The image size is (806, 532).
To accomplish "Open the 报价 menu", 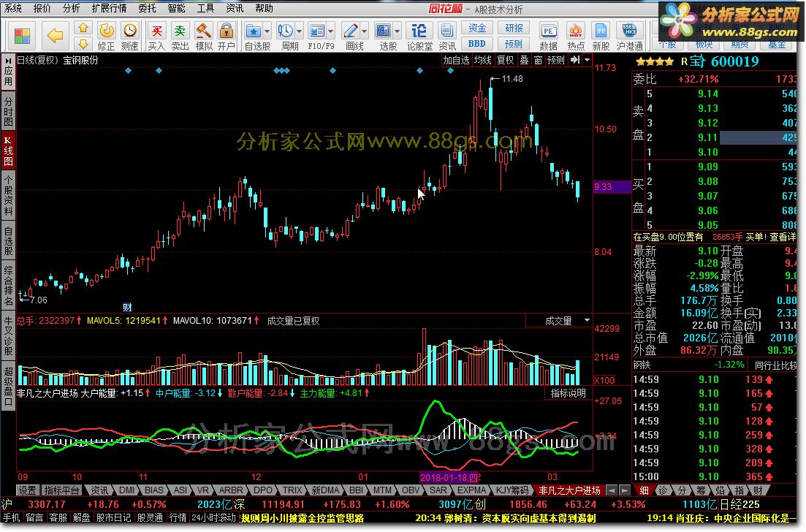I will pyautogui.click(x=42, y=8).
